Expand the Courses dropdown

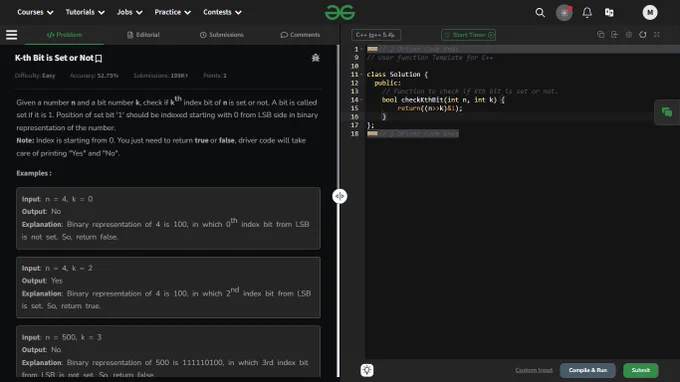[35, 13]
